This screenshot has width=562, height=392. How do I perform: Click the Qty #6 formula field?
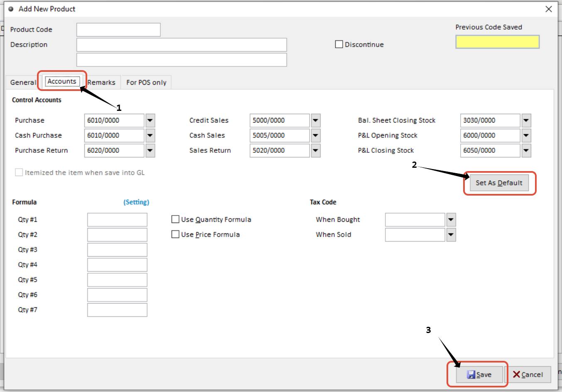[117, 295]
